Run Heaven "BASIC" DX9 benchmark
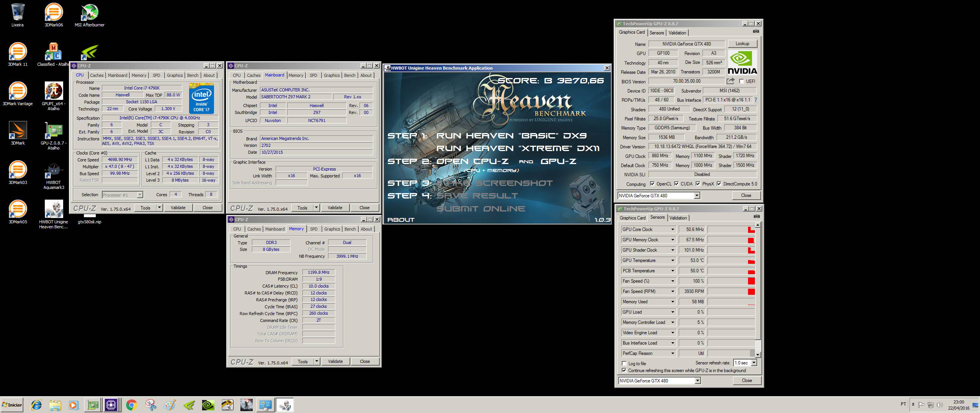980x413 pixels. [x=511, y=136]
